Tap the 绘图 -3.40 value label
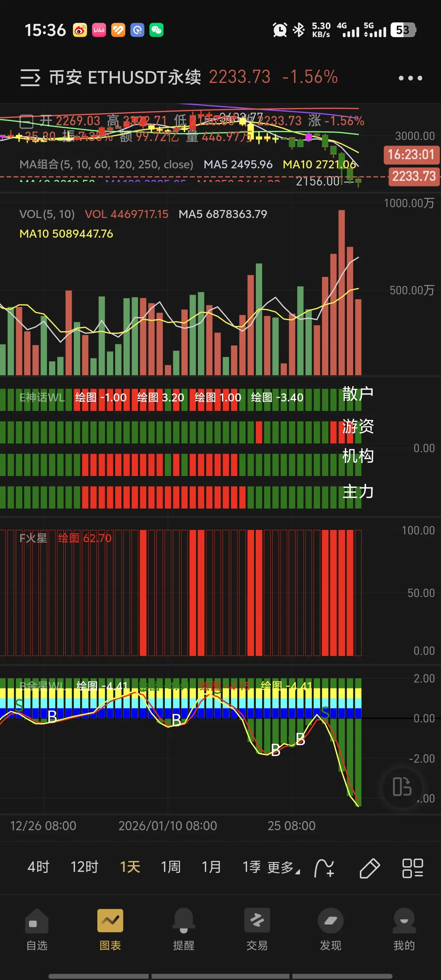 278,398
